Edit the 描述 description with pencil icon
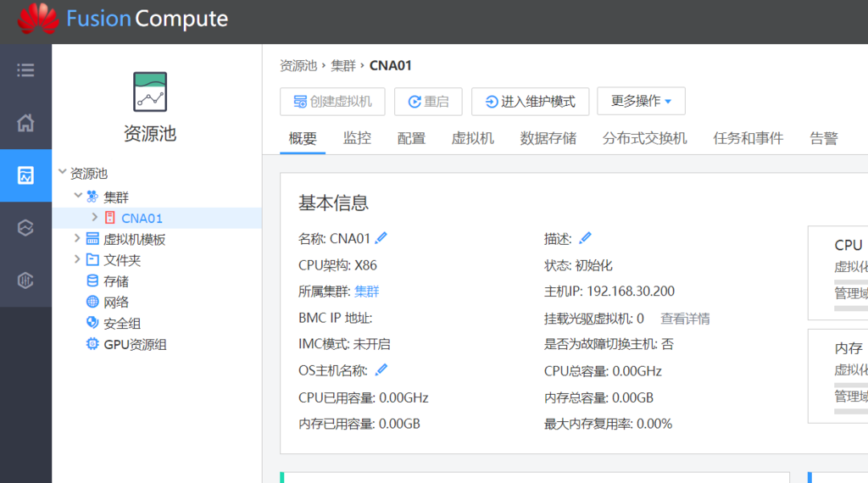This screenshot has width=868, height=483. click(585, 238)
